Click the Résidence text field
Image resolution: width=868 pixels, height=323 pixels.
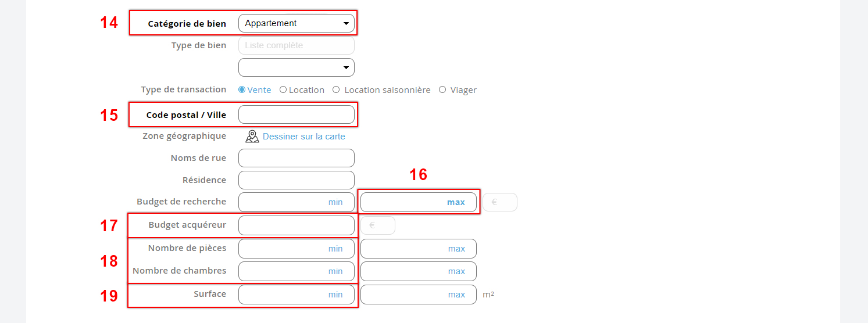[296, 180]
